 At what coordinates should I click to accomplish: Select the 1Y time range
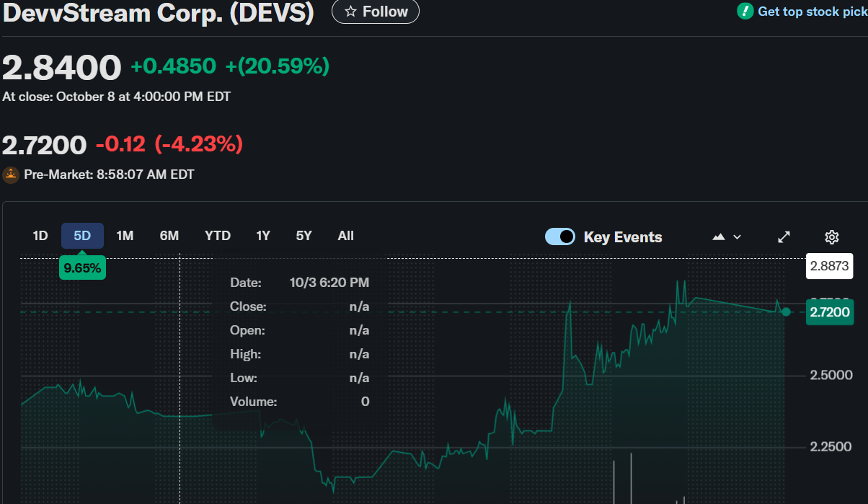point(263,236)
